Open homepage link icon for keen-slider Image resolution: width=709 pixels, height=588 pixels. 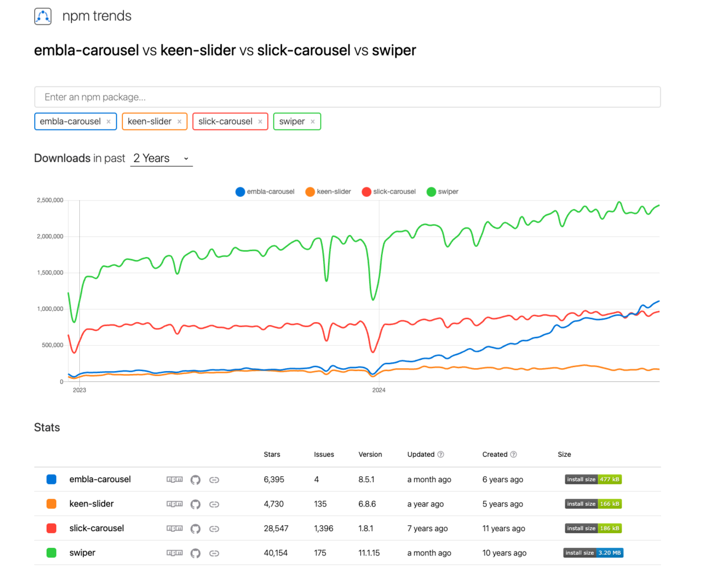[214, 504]
